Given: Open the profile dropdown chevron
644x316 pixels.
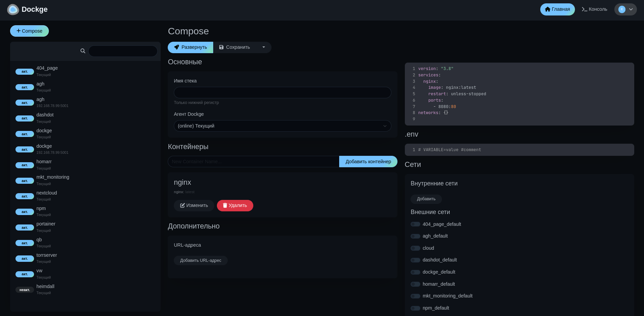Looking at the screenshot, I should coord(631,9).
